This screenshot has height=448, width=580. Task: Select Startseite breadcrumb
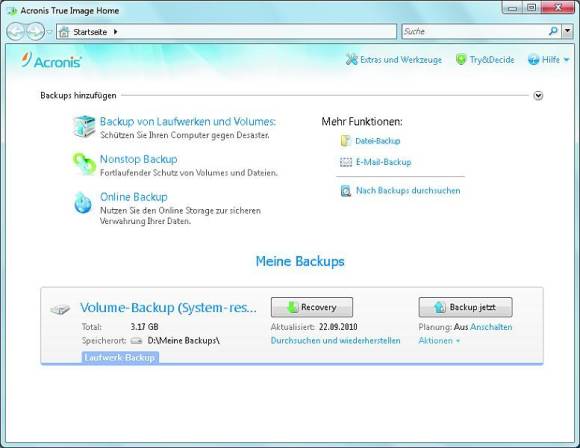coord(90,32)
